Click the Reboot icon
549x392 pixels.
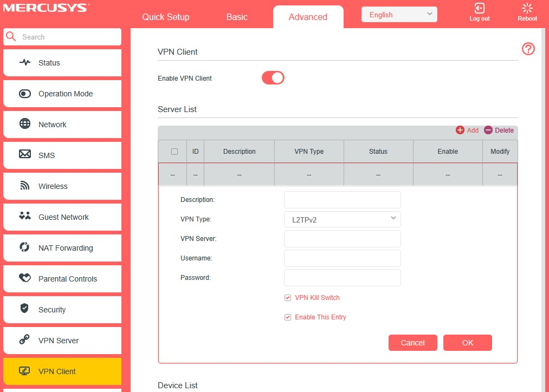click(526, 9)
